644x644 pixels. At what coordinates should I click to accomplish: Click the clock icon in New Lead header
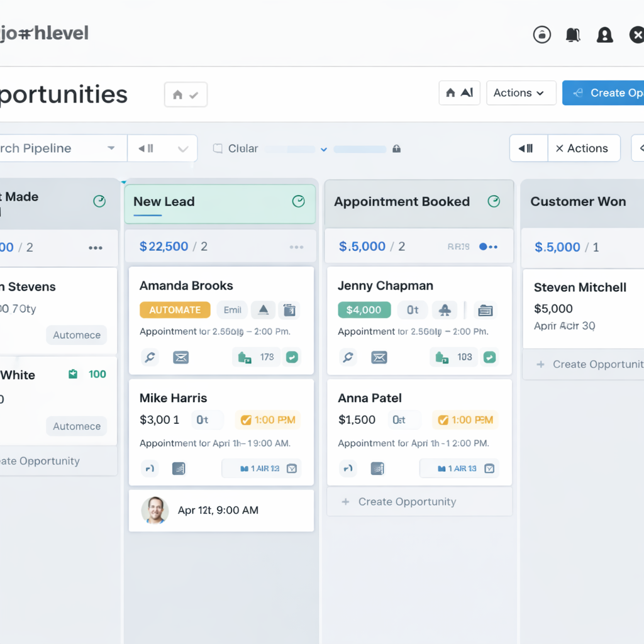pos(299,201)
